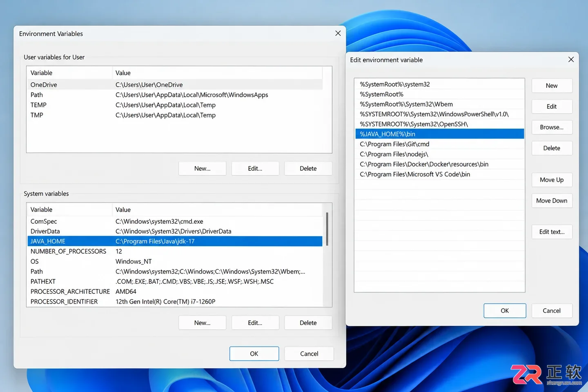The width and height of the screenshot is (588, 392).
Task: Select the C:\Program Files\Git\cmd entry
Action: pos(439,144)
